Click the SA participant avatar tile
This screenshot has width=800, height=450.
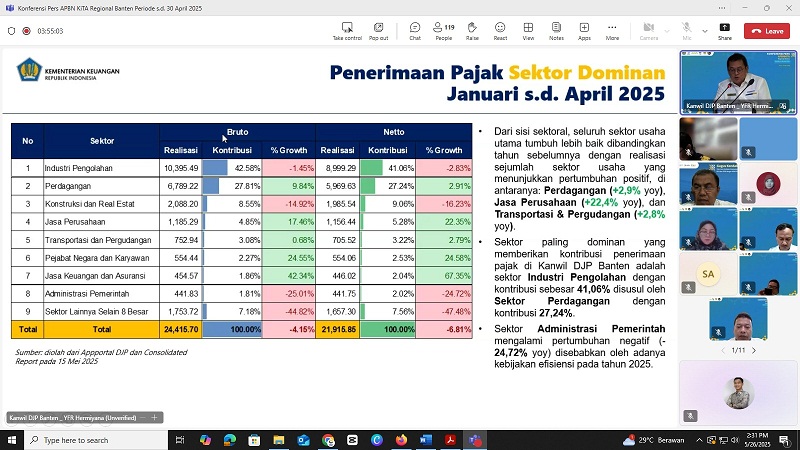click(x=709, y=273)
